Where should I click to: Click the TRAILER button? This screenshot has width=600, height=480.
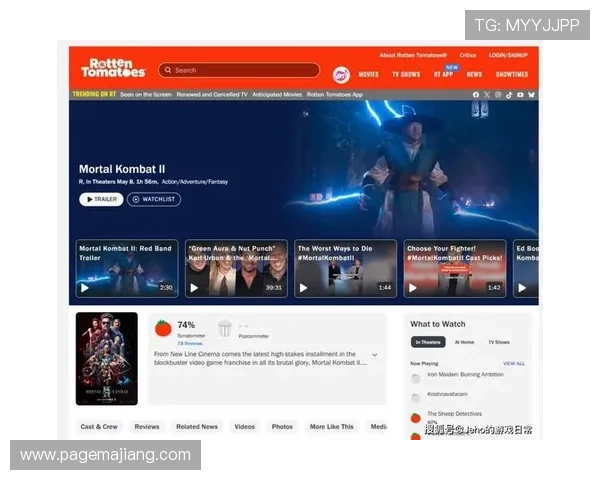[x=101, y=199]
